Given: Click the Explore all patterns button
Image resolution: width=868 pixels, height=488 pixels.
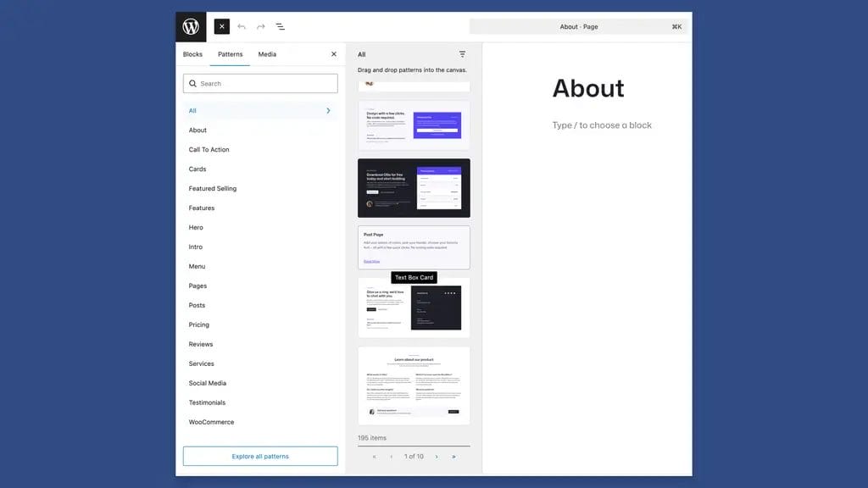Looking at the screenshot, I should click(x=260, y=455).
